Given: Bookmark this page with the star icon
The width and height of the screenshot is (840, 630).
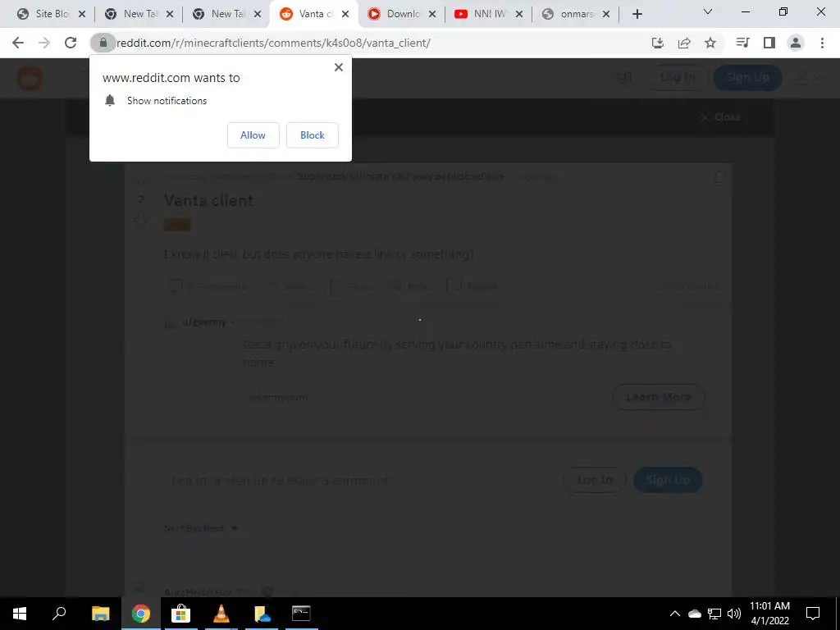Looking at the screenshot, I should pyautogui.click(x=710, y=43).
